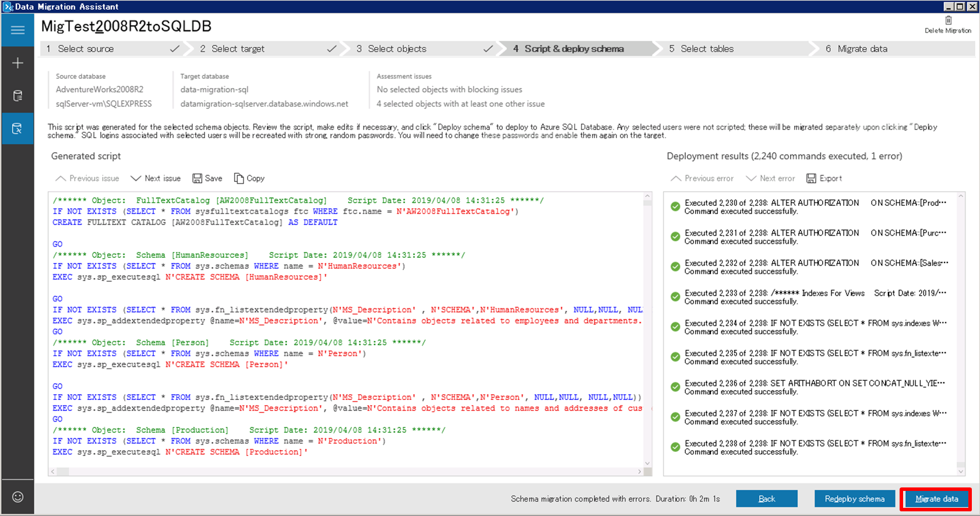Click target database name data-migration-sql
The height and width of the screenshot is (516, 980).
pyautogui.click(x=214, y=89)
